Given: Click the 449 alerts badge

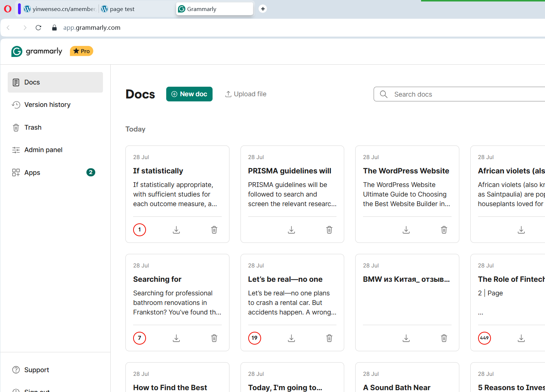Looking at the screenshot, I should tap(484, 338).
